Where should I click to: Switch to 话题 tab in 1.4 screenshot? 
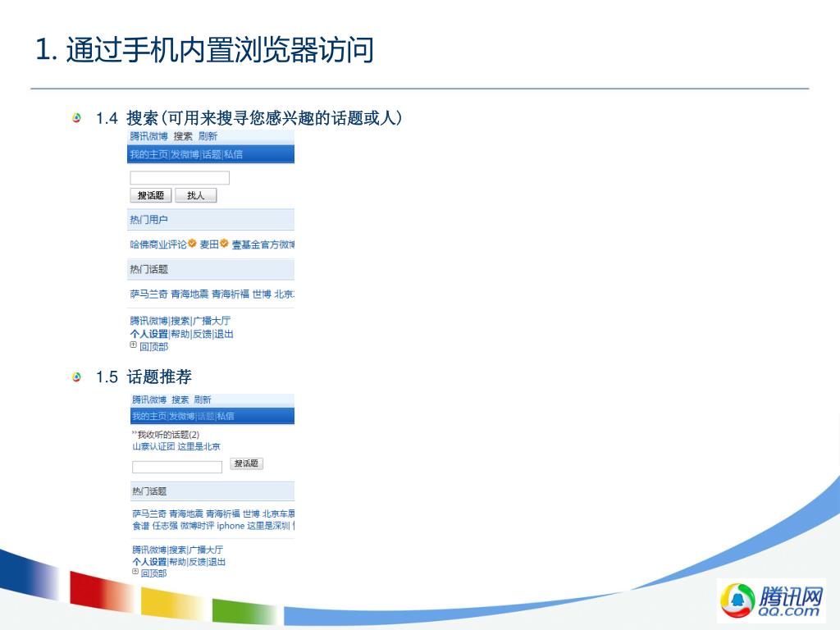coord(211,154)
